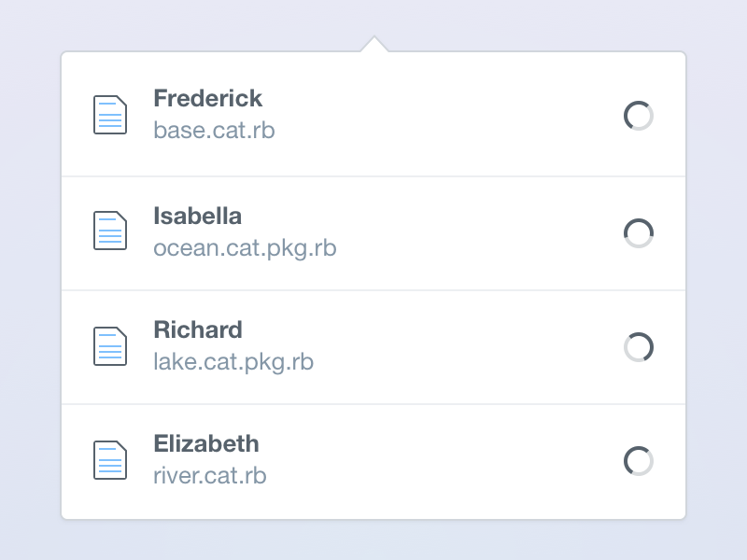Click empty space in Frederick's list row
This screenshot has height=560, width=747.
pyautogui.click(x=448, y=116)
